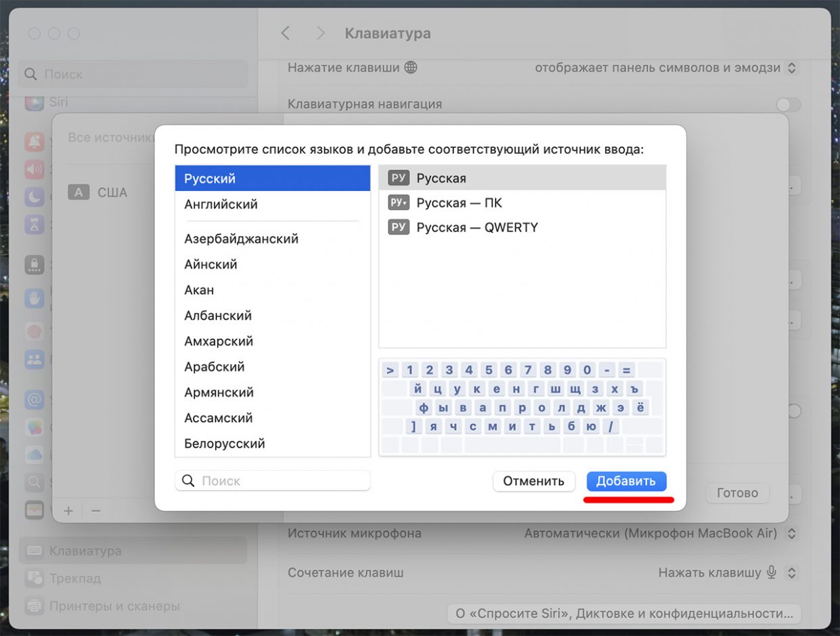This screenshot has height=636, width=840.
Task: Select Армянский in the language list
Action: point(219,392)
